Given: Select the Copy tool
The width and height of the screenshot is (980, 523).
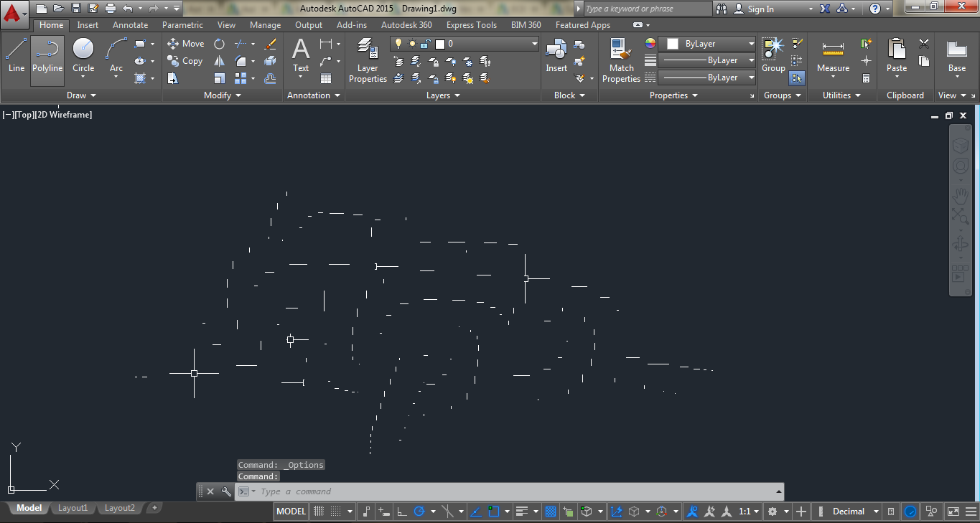Looking at the screenshot, I should 185,61.
